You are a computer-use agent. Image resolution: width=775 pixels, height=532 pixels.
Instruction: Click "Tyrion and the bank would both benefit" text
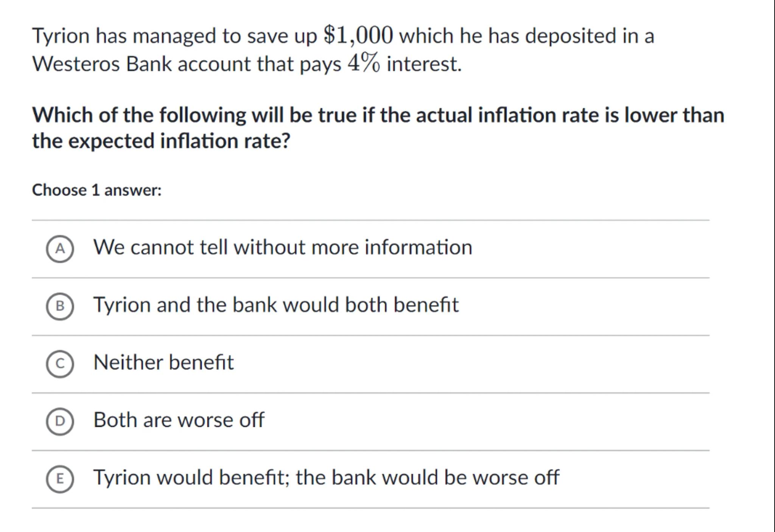click(276, 305)
